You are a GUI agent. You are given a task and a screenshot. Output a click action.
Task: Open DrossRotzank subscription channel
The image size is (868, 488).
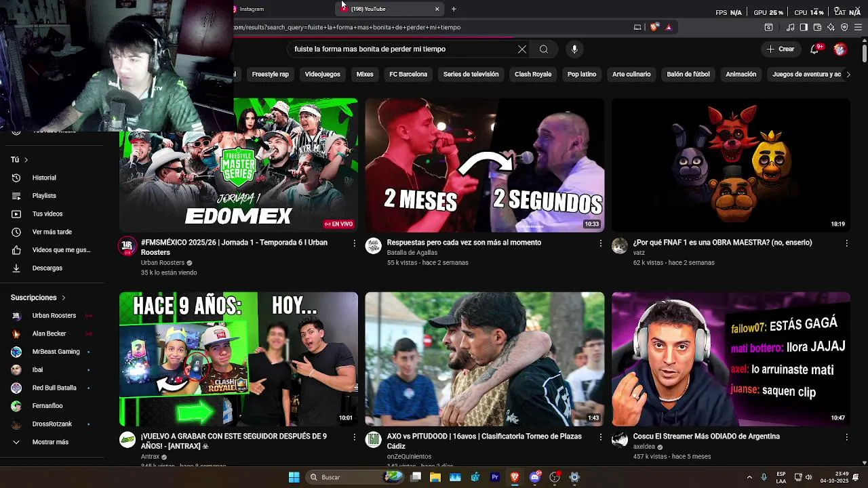click(x=52, y=424)
